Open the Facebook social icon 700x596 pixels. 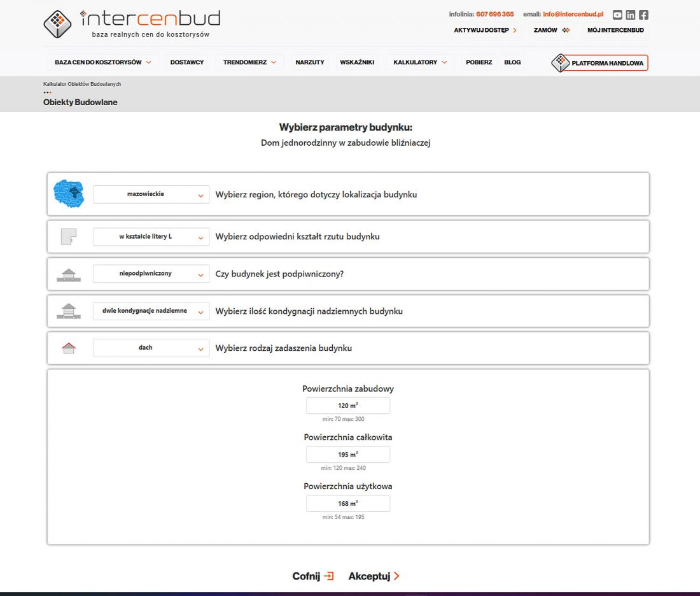click(643, 15)
